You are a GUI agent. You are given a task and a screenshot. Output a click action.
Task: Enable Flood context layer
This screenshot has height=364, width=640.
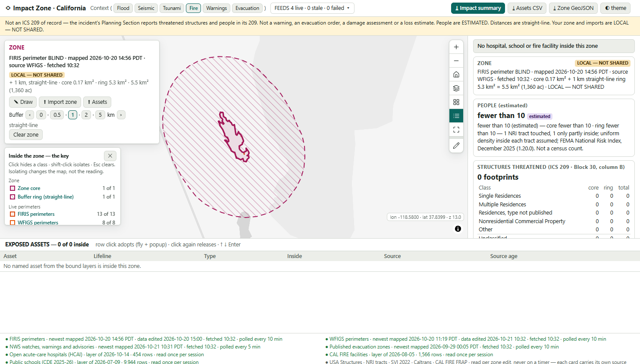coord(123,8)
